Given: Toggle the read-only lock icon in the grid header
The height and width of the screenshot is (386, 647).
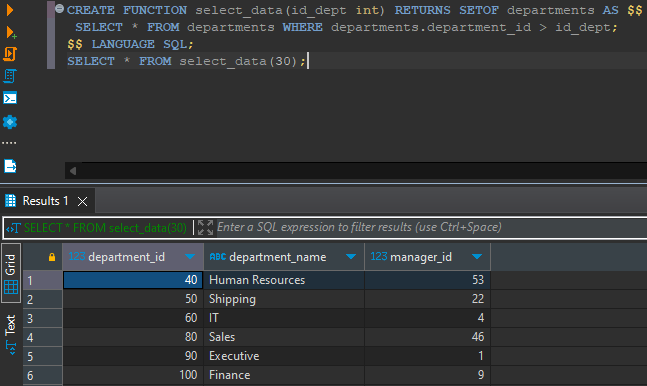Looking at the screenshot, I should pyautogui.click(x=52, y=257).
